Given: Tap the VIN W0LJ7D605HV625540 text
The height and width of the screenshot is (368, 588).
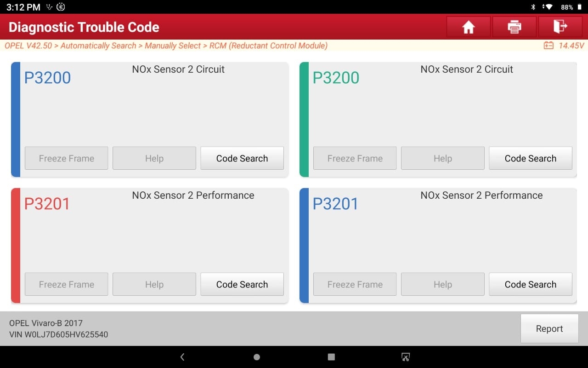Looking at the screenshot, I should tap(59, 334).
